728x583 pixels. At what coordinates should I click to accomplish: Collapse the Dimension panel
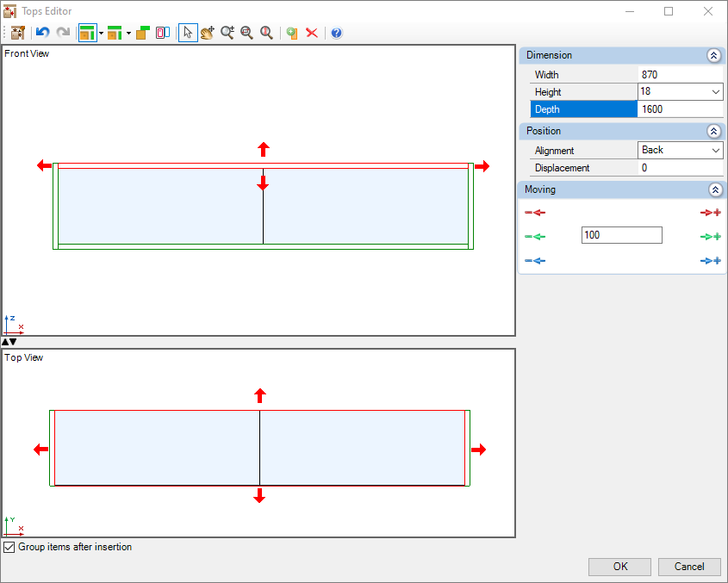(713, 56)
